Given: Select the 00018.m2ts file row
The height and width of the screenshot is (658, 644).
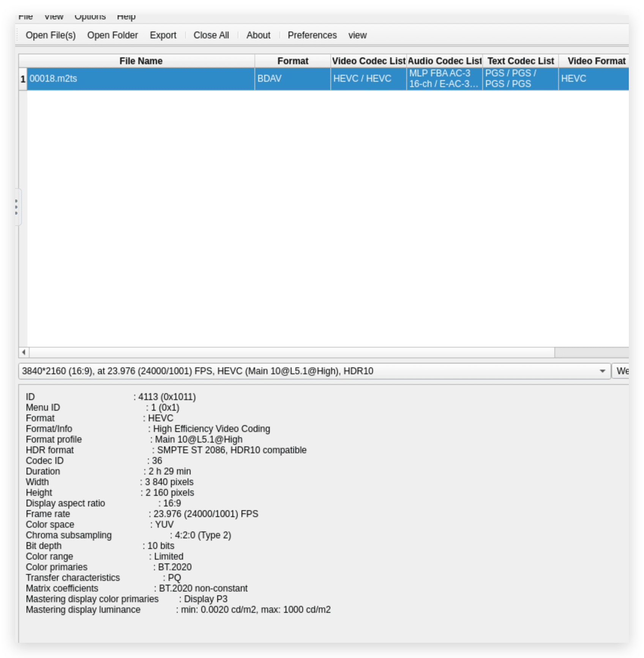Looking at the screenshot, I should pos(140,79).
